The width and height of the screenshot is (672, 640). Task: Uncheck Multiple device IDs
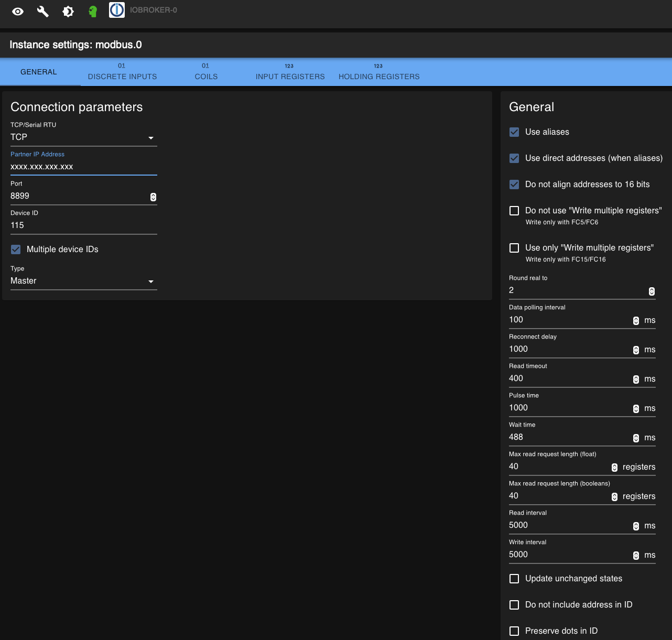click(16, 250)
